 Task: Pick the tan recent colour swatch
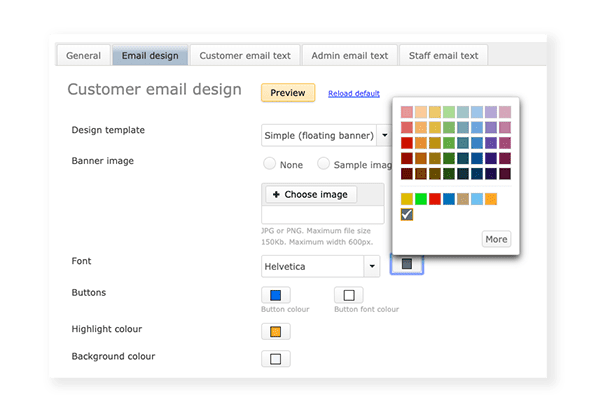click(x=463, y=199)
